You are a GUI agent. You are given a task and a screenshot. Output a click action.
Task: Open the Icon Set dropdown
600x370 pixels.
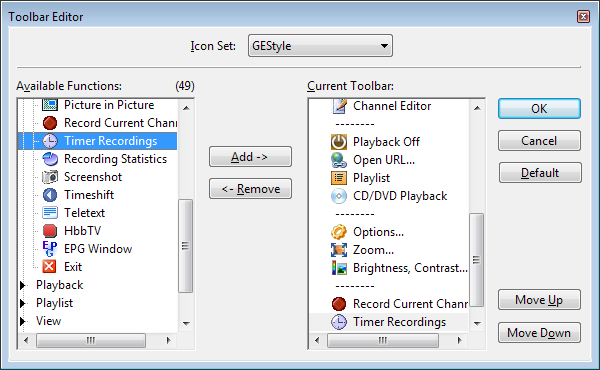[x=320, y=46]
